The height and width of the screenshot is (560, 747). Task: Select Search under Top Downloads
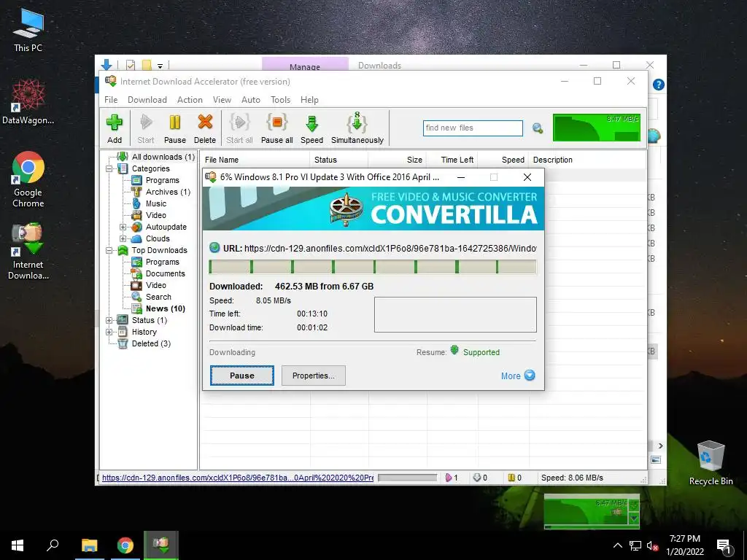pos(158,297)
